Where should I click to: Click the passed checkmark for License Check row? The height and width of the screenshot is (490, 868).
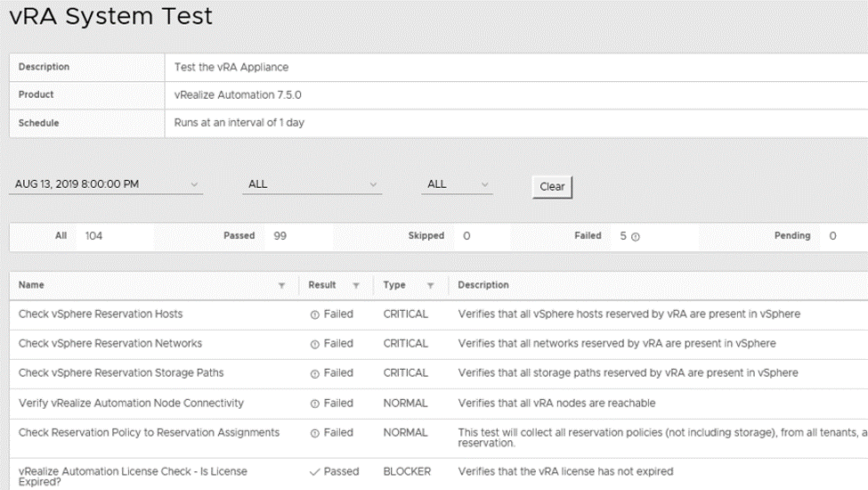pyautogui.click(x=313, y=471)
